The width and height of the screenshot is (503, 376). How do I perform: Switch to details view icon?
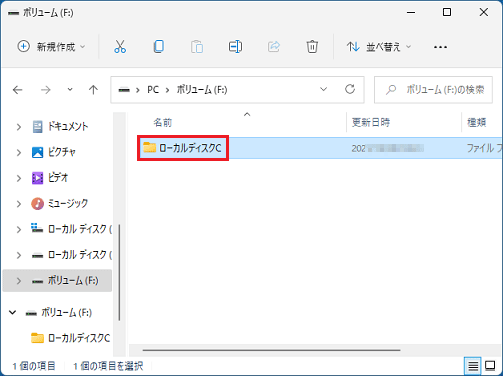click(x=473, y=366)
